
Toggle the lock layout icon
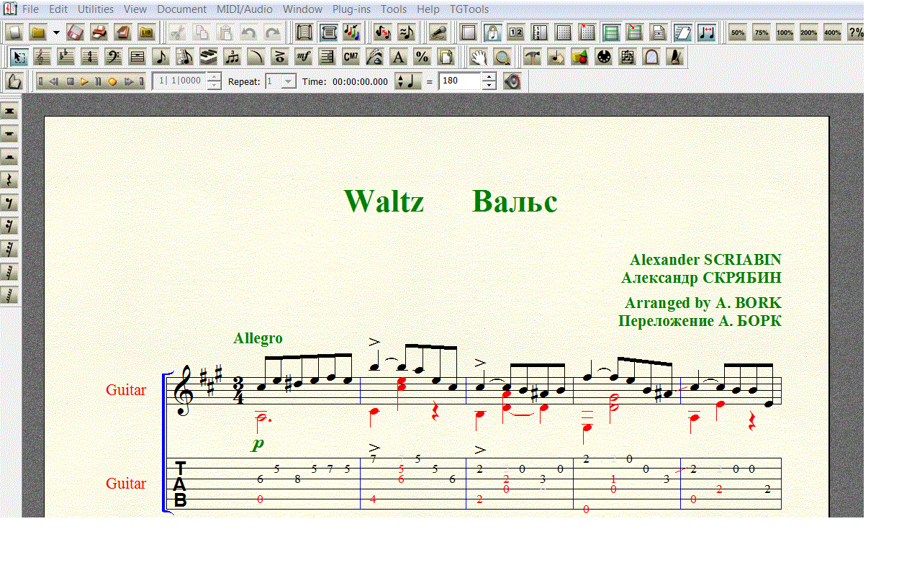[x=492, y=32]
